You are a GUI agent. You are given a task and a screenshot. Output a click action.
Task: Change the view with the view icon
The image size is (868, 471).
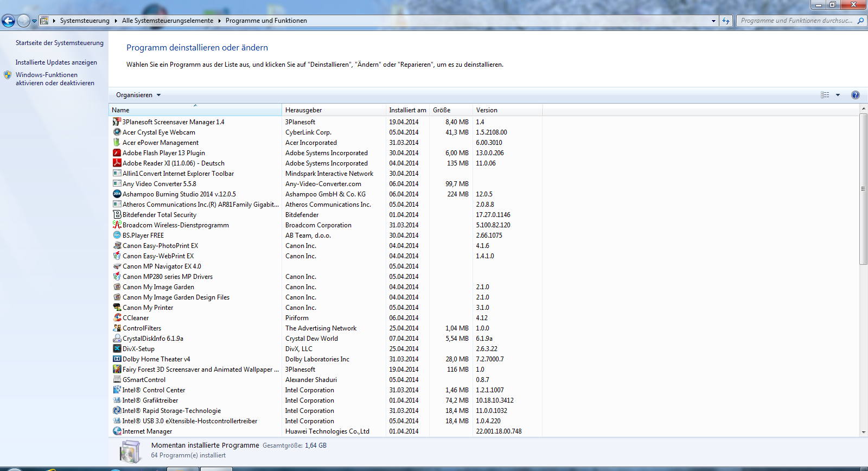pos(825,95)
